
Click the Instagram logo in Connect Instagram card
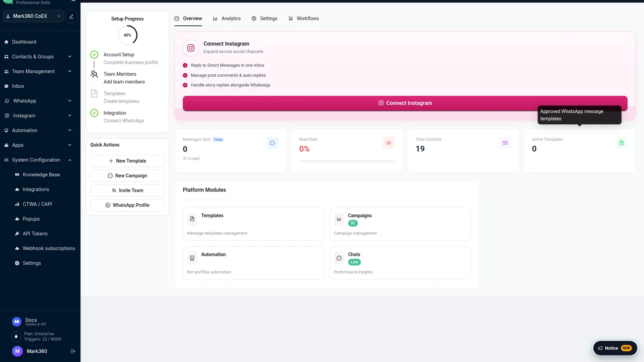191,48
